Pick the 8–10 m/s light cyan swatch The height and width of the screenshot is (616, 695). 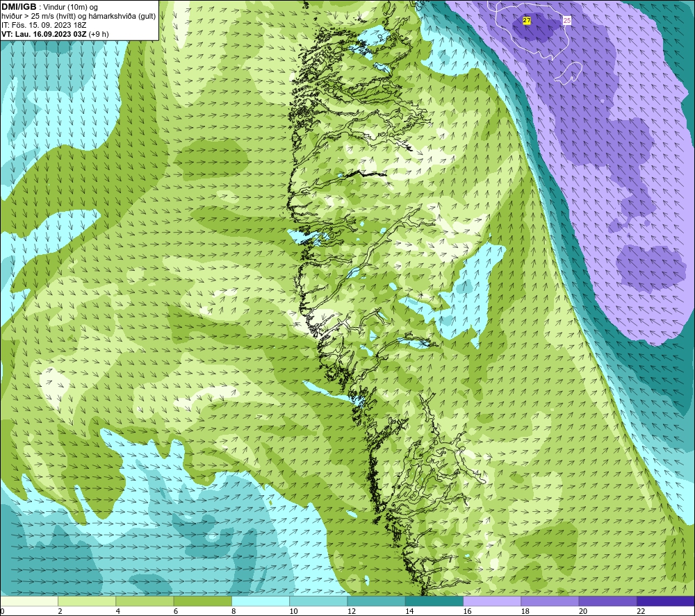tap(261, 601)
